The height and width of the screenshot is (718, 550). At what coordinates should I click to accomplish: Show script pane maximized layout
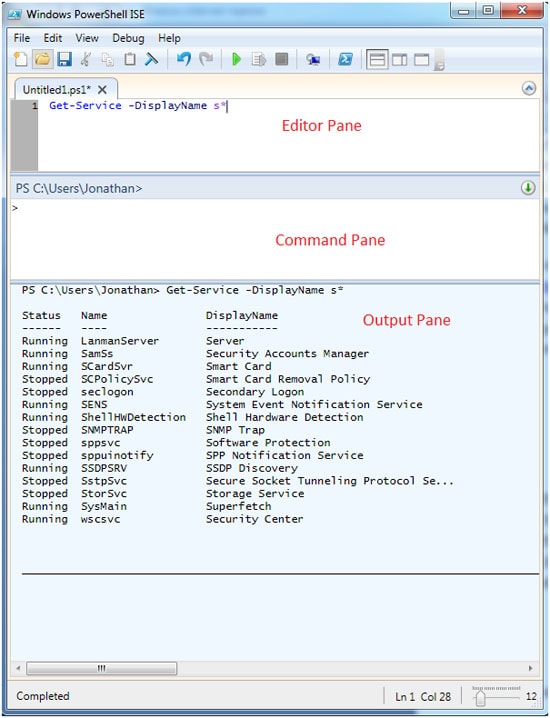click(422, 60)
